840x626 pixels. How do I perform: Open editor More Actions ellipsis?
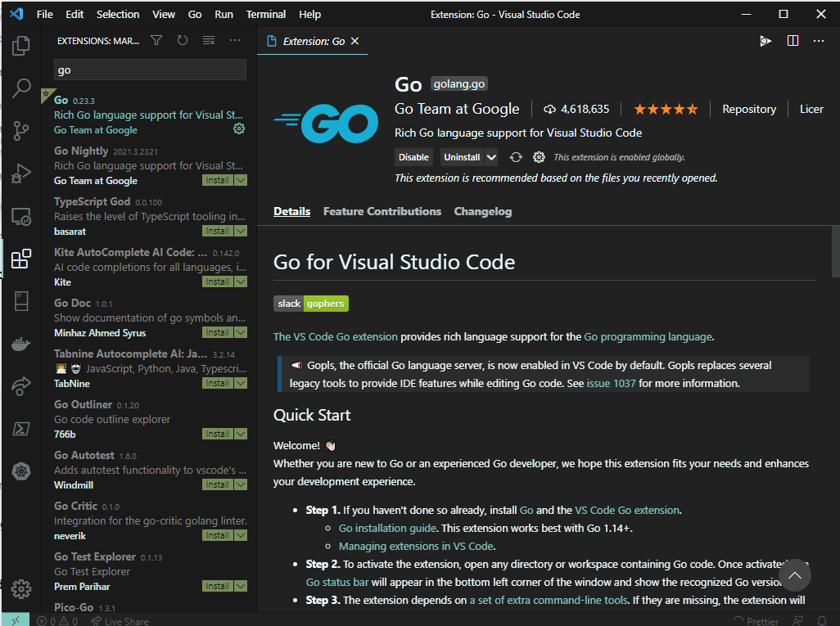pos(819,41)
